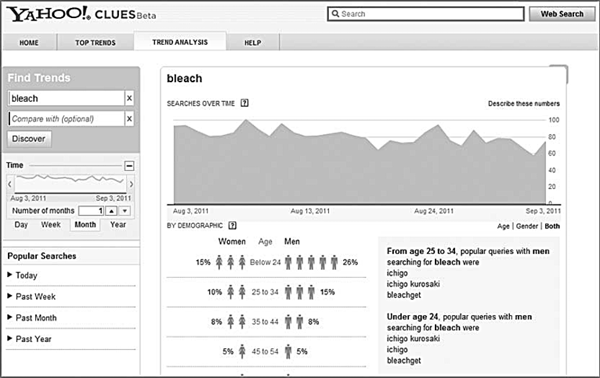Decrease number of months stepper down
This screenshot has height=378, width=600.
(125, 211)
